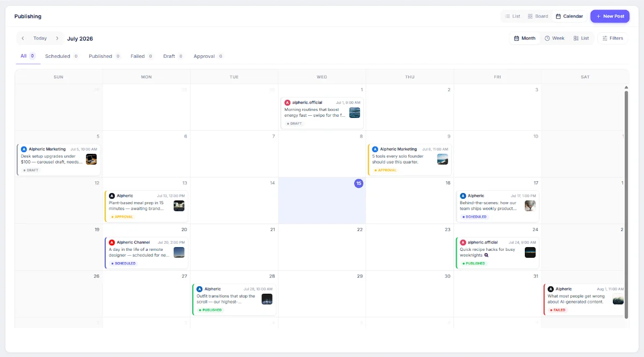The height and width of the screenshot is (357, 644).
Task: Select the Calendar view tab
Action: point(569,16)
